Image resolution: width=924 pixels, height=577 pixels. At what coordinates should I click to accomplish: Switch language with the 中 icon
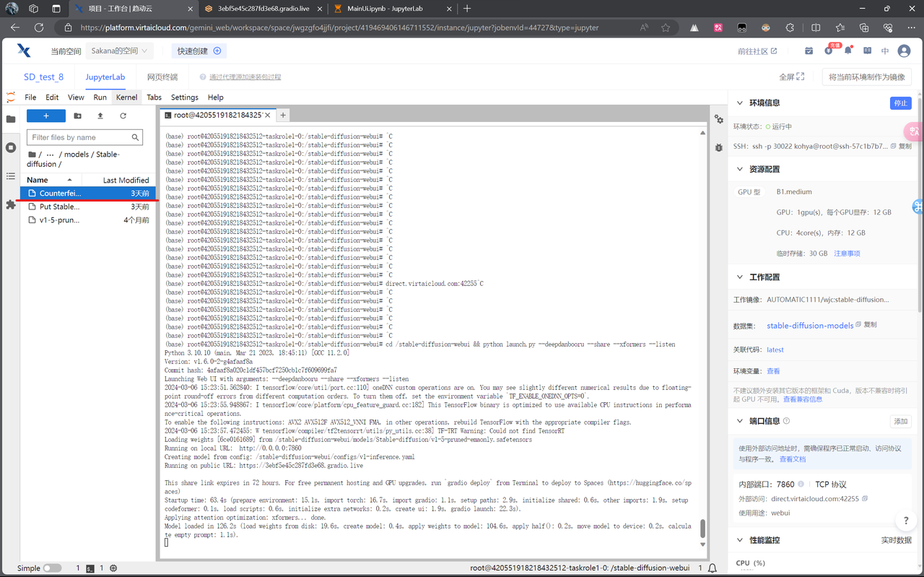point(885,51)
